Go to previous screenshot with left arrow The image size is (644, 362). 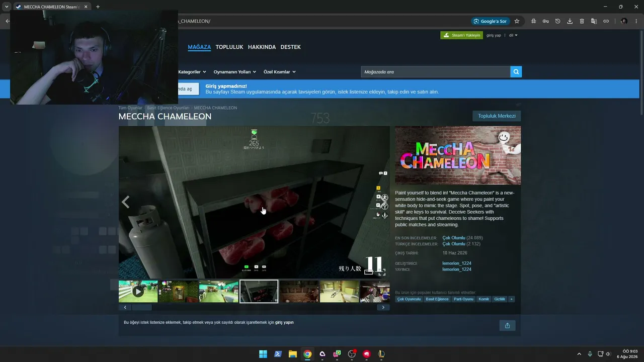pos(125,202)
